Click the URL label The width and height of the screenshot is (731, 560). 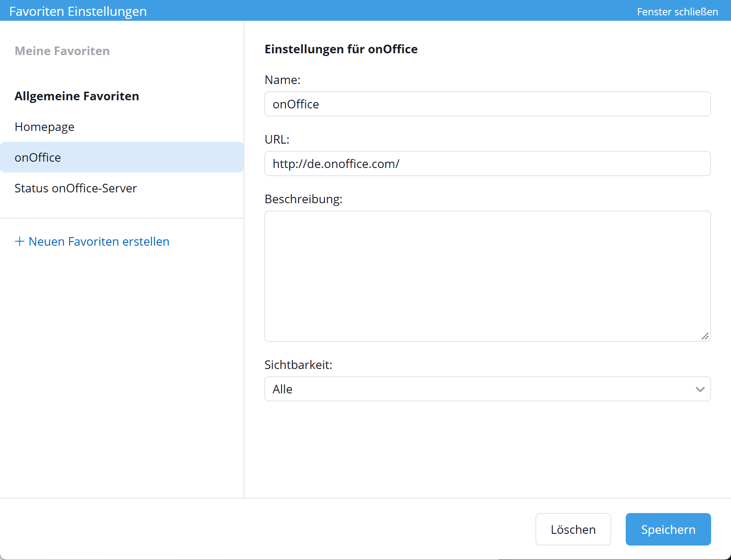[277, 140]
